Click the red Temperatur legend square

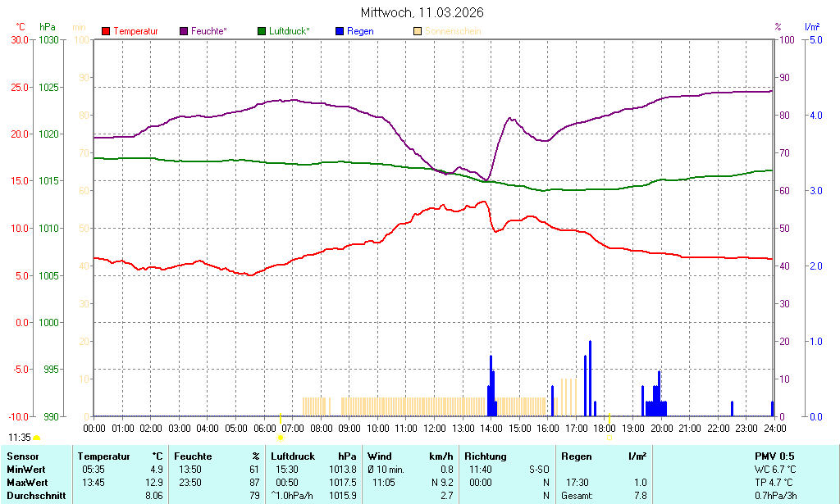tap(106, 31)
